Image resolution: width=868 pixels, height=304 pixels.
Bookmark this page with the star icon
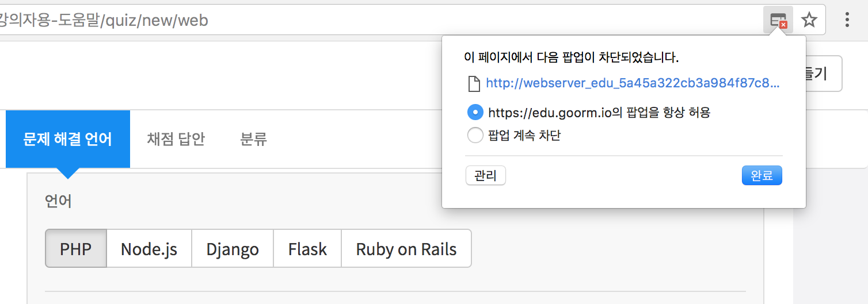coord(809,21)
